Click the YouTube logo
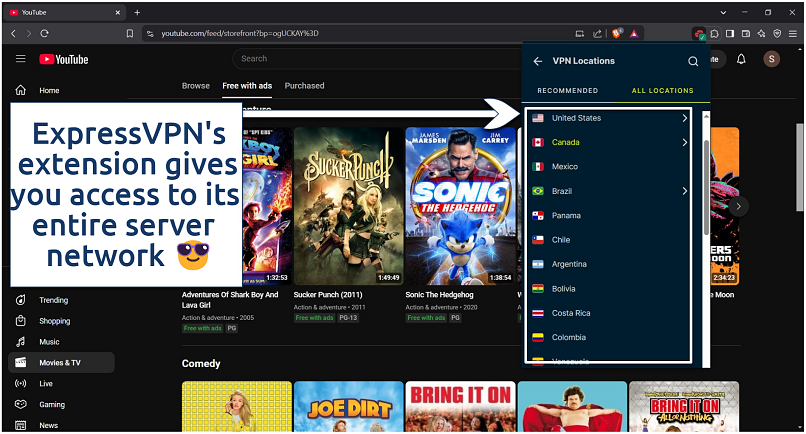806x434 pixels. [64, 59]
